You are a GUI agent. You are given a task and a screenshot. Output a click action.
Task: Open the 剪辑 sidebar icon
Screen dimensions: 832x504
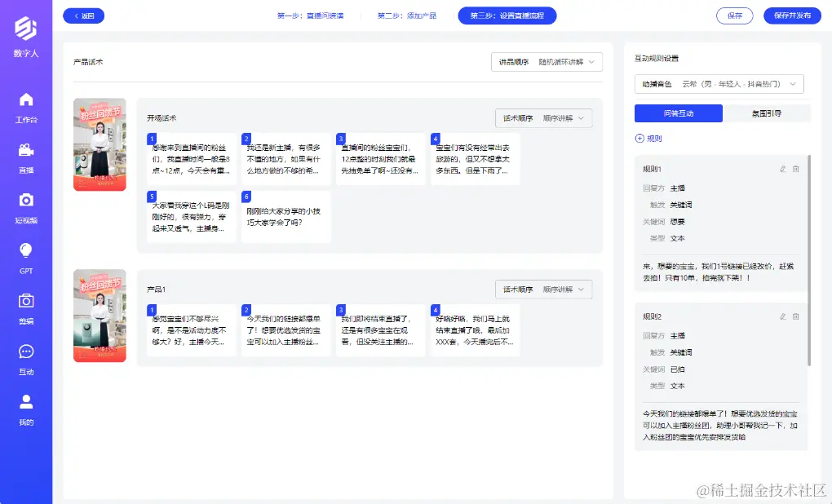tap(26, 301)
